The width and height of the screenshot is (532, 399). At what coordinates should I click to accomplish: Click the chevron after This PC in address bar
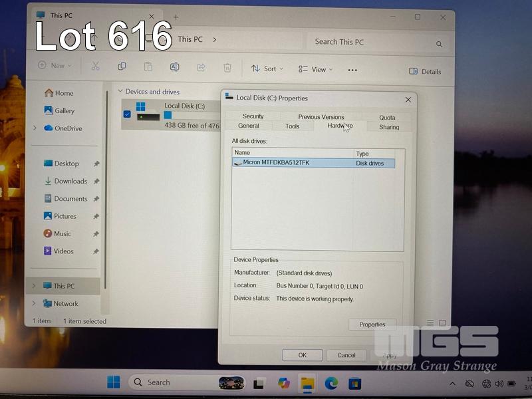(214, 40)
